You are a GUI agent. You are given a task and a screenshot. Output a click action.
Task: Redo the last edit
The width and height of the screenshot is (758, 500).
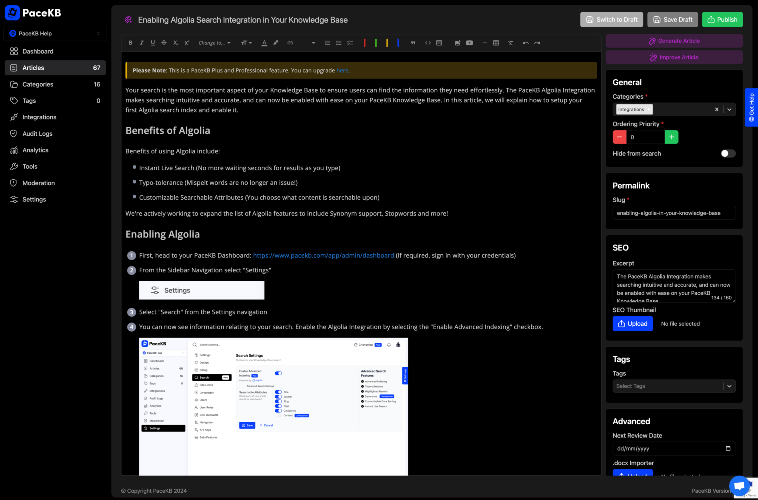[537, 43]
